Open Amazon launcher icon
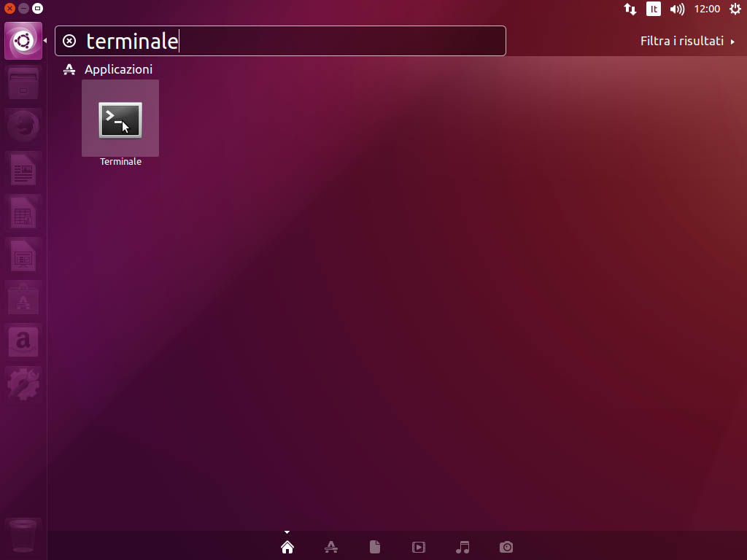 (x=23, y=341)
